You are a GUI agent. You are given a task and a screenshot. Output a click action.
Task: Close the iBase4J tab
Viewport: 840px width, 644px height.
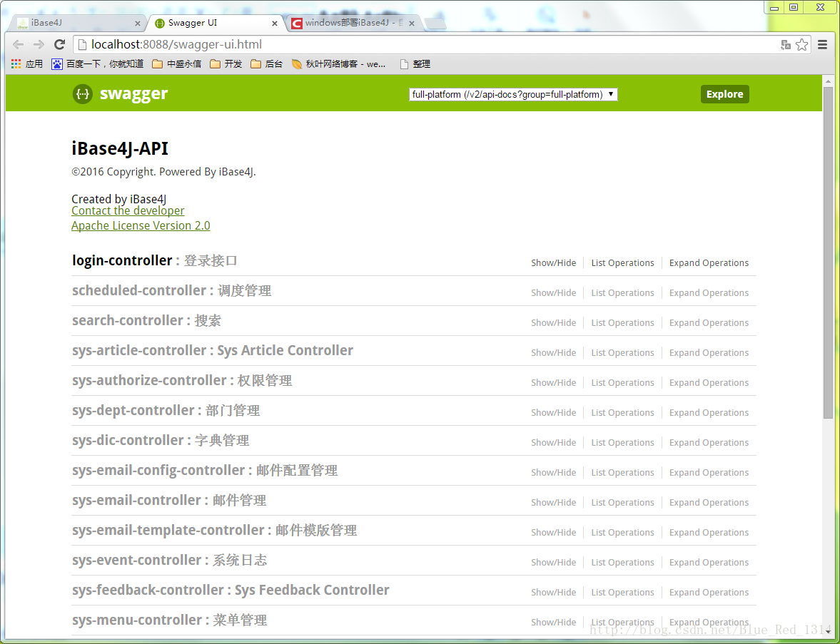137,24
